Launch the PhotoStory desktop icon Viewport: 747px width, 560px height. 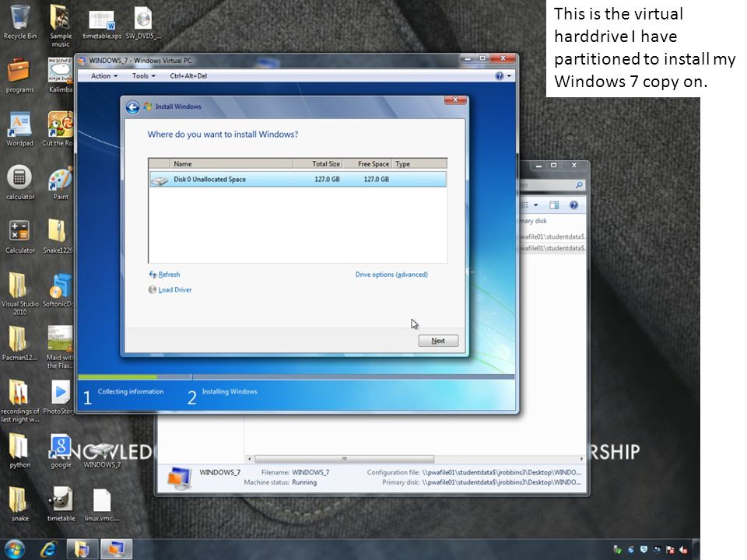point(61,392)
